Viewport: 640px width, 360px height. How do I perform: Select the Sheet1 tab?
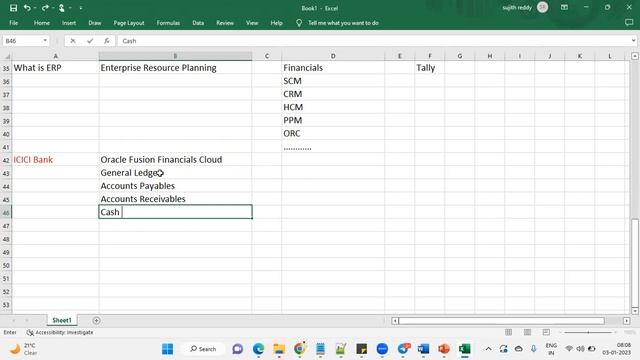coord(62,320)
